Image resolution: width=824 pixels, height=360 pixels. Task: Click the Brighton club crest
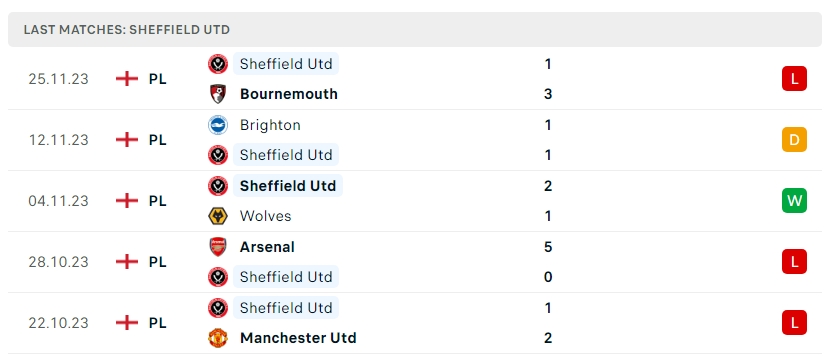click(218, 125)
